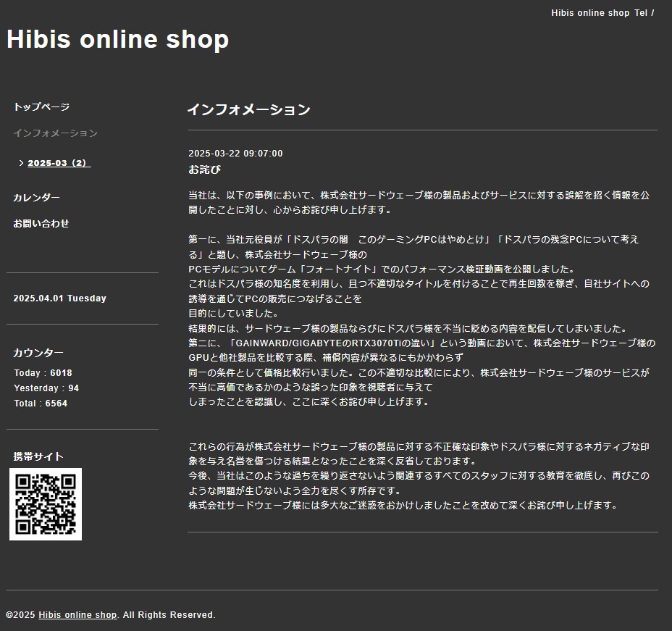Image resolution: width=672 pixels, height=631 pixels.
Task: Open the カレンダー sidebar item
Action: pyautogui.click(x=36, y=197)
